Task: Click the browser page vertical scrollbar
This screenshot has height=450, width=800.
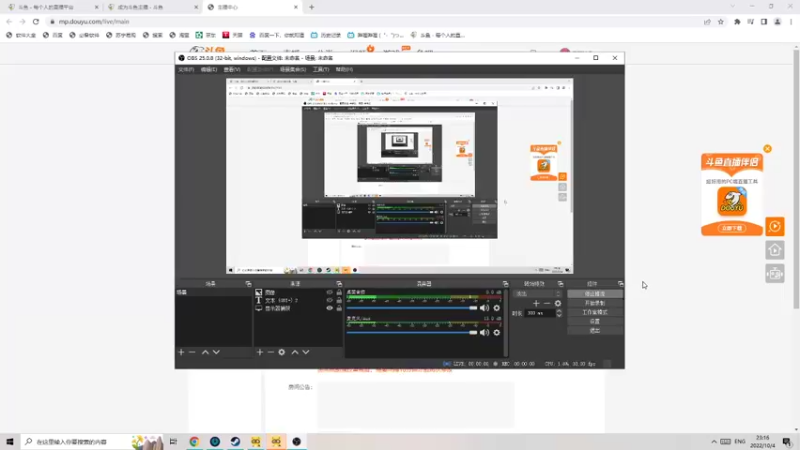Action: [x=796, y=179]
